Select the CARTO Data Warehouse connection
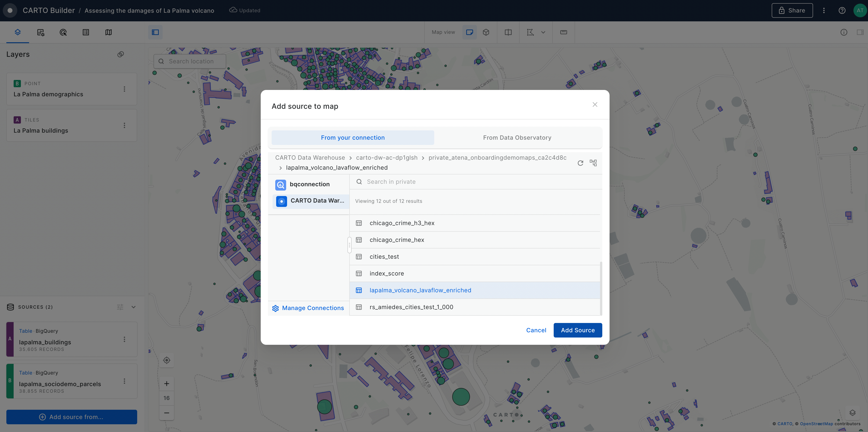 click(x=310, y=201)
